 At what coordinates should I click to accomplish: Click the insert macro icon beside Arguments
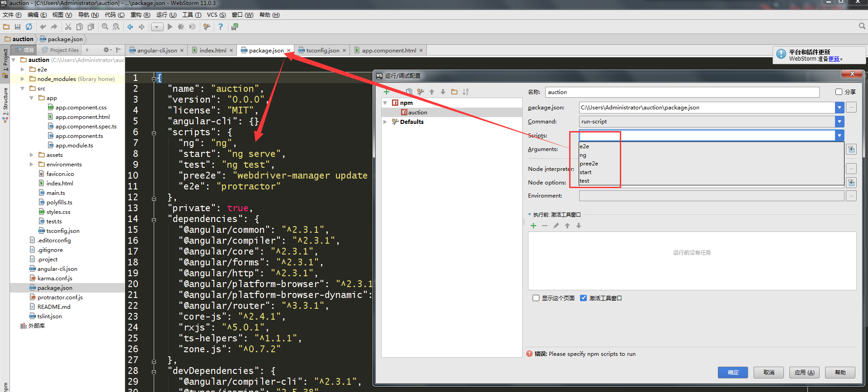pyautogui.click(x=851, y=149)
